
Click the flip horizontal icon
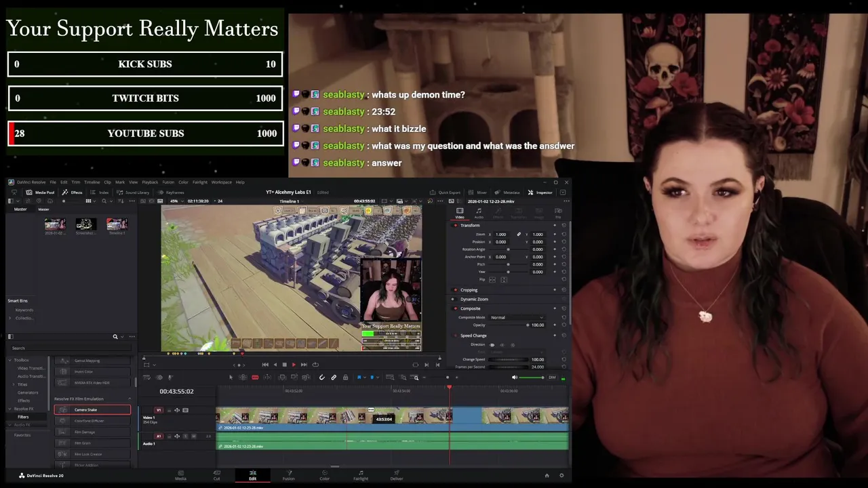point(492,279)
